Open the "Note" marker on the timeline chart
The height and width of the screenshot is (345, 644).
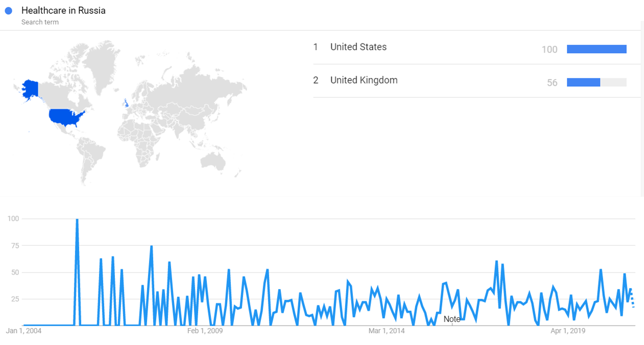(x=452, y=319)
